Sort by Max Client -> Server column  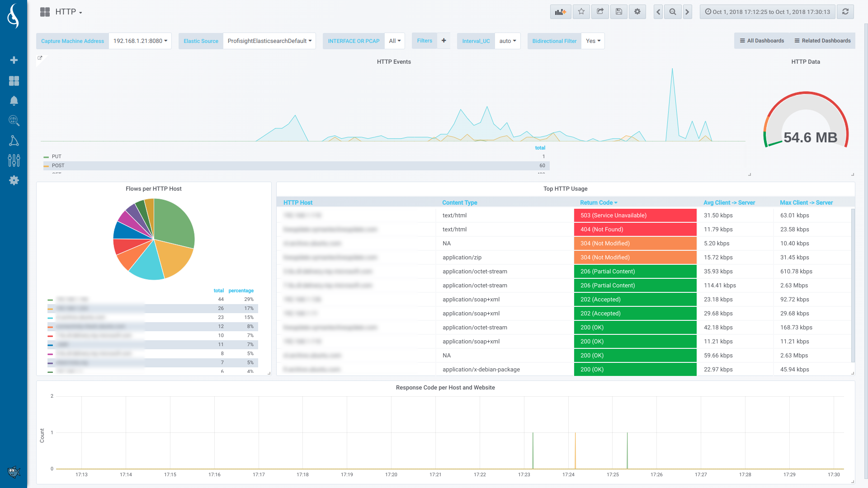click(806, 202)
